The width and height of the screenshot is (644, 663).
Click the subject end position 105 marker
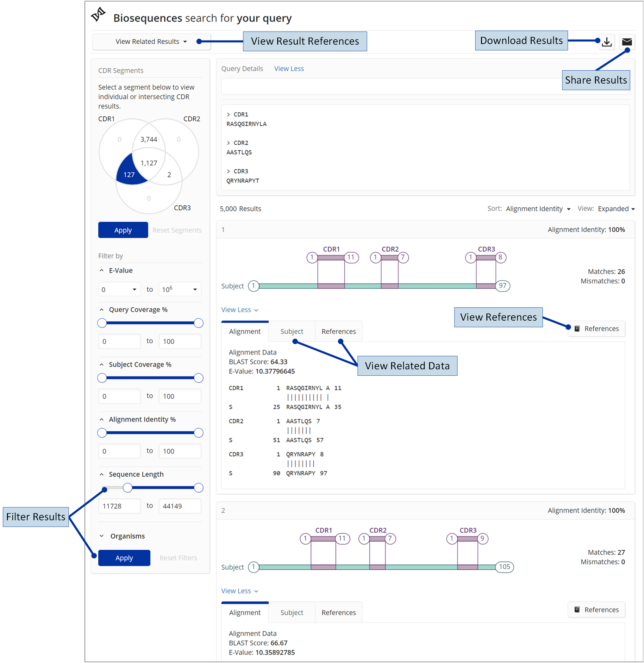coord(504,567)
